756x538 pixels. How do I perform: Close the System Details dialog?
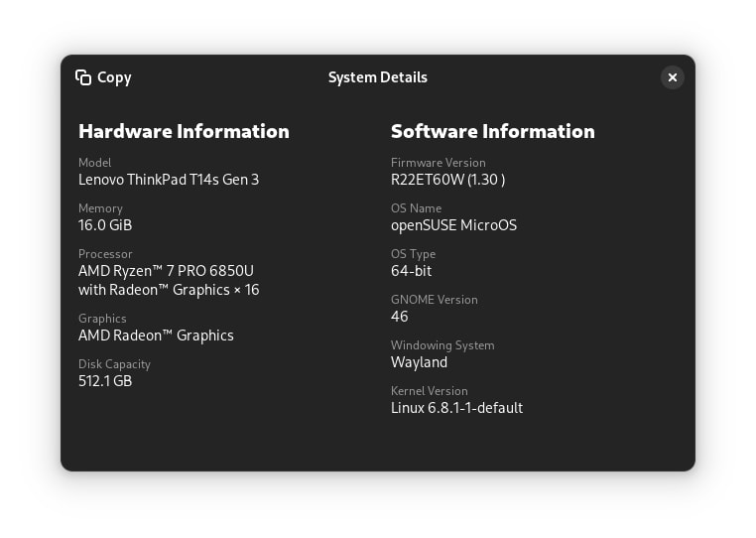672,77
